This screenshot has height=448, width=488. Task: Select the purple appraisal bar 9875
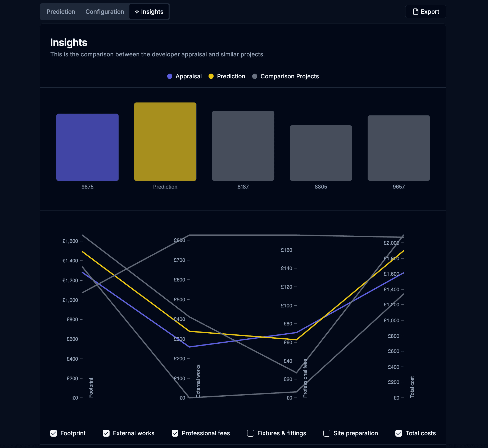click(88, 147)
